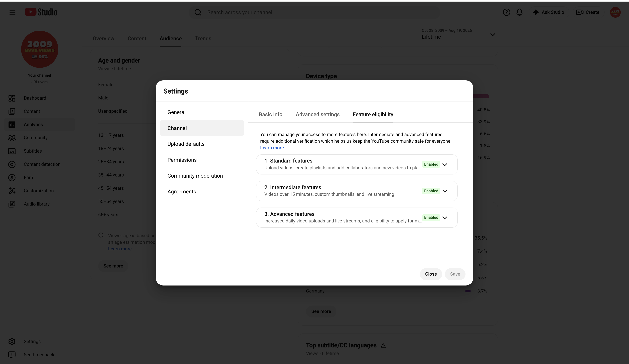Click the Analytics sidebar icon
The width and height of the screenshot is (629, 364).
[12, 124]
